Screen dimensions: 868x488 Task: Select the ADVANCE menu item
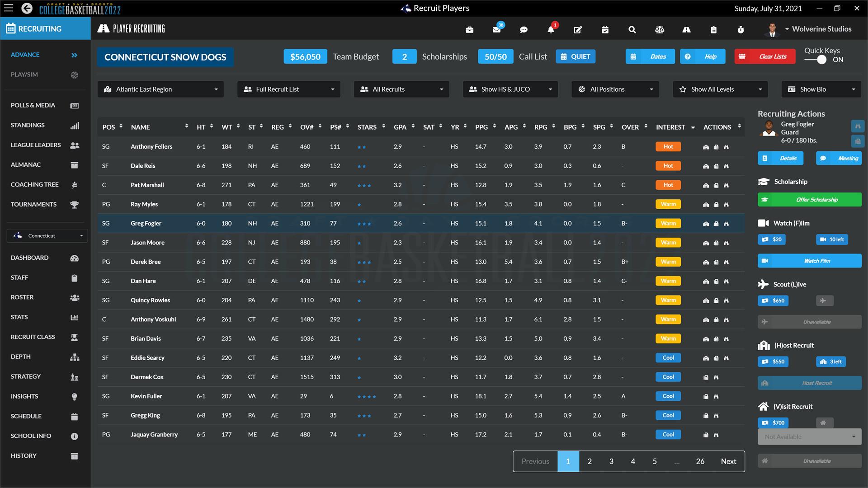point(25,55)
